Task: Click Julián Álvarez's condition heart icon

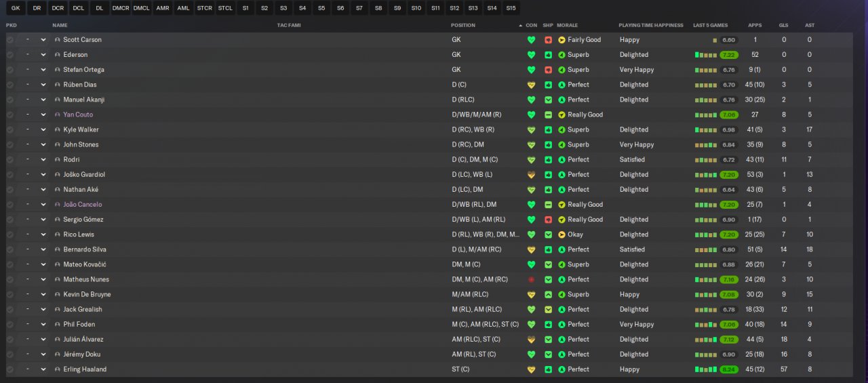Action: pyautogui.click(x=531, y=340)
